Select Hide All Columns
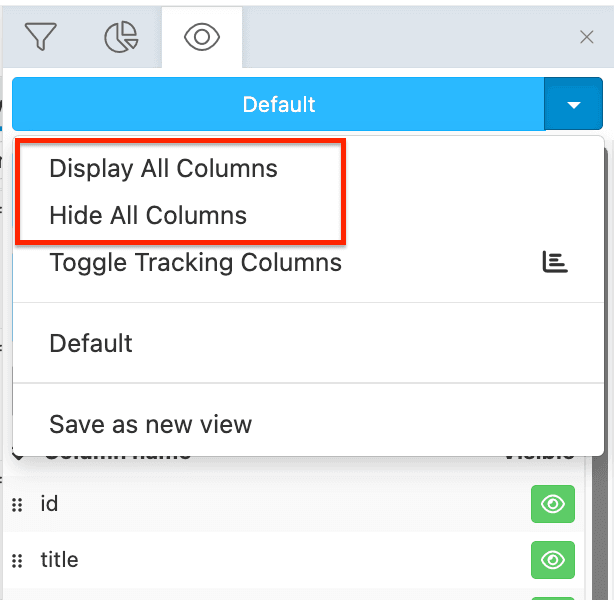The image size is (614, 600). [148, 215]
